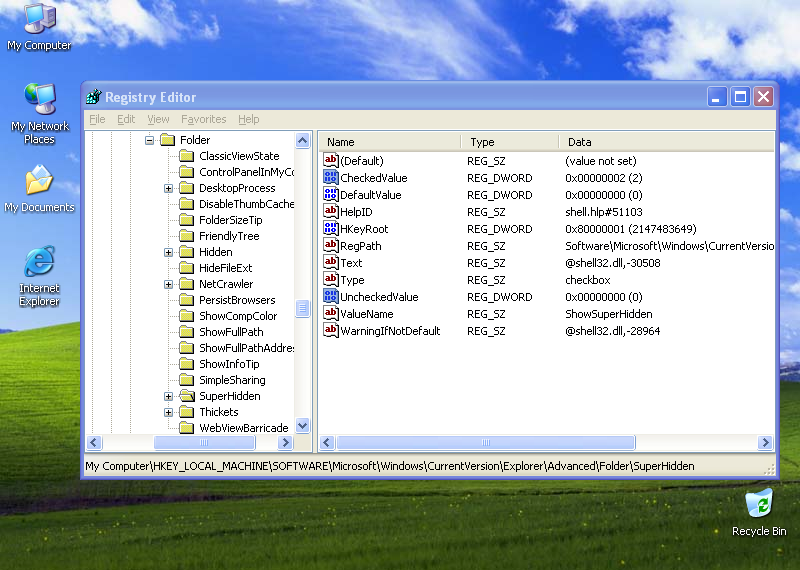The width and height of the screenshot is (800, 570).
Task: Select the DisableThumbCache key label
Action: pyautogui.click(x=246, y=204)
